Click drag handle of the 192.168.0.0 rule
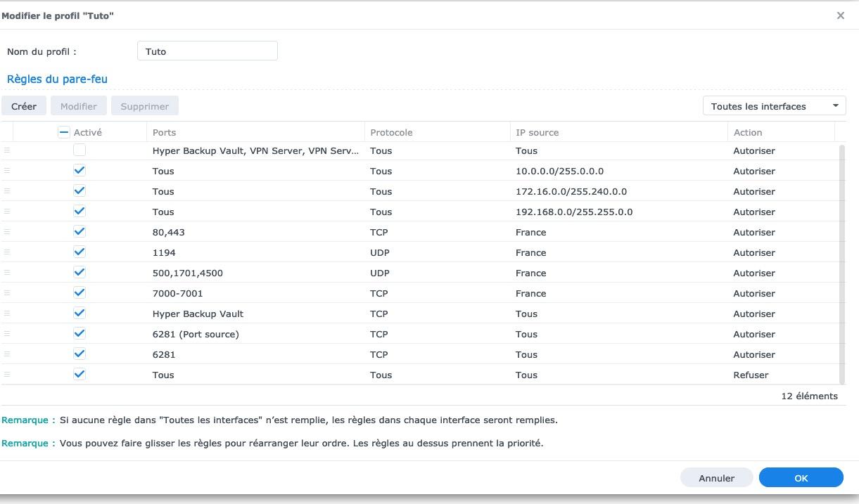 coord(7,212)
